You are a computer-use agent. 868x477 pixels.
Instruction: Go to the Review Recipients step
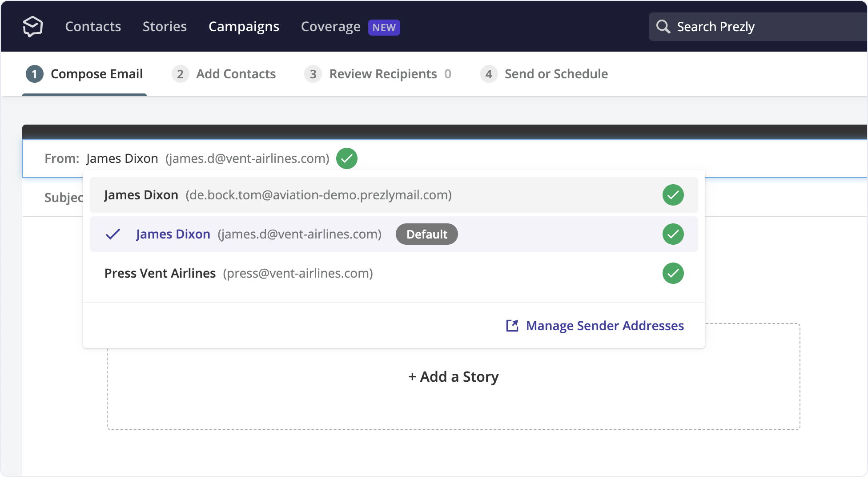[x=378, y=74]
